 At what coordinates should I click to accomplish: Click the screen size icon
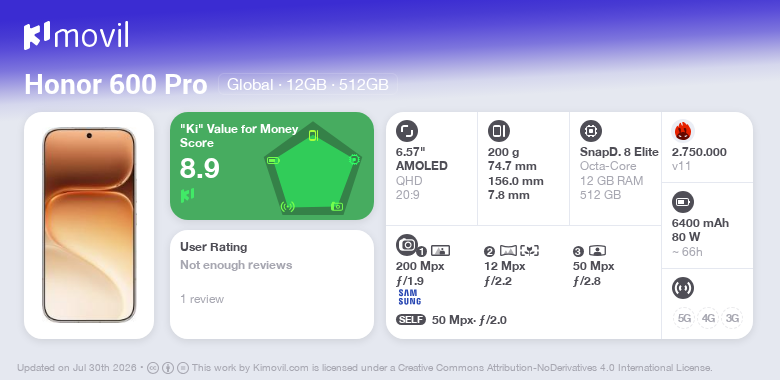(407, 131)
